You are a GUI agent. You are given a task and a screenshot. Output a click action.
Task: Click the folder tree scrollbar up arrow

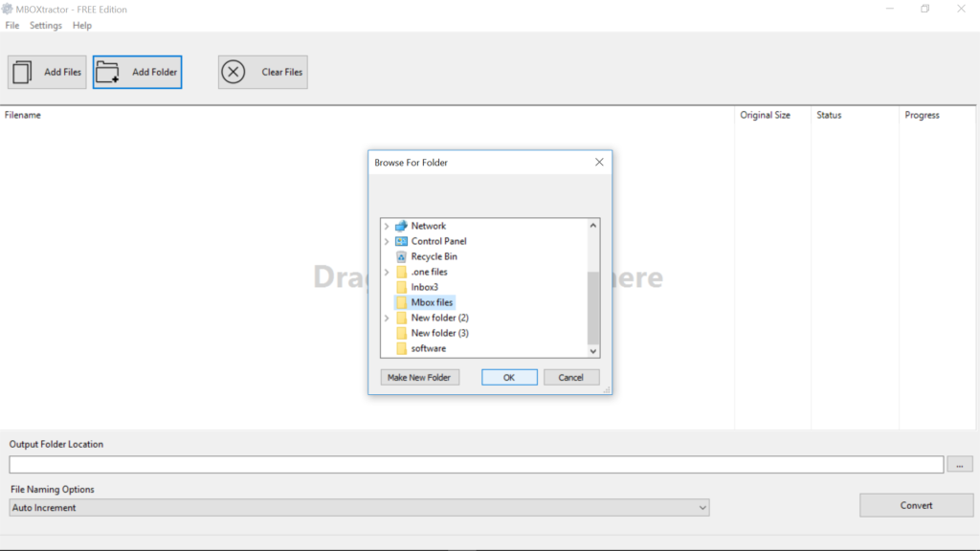(x=593, y=226)
